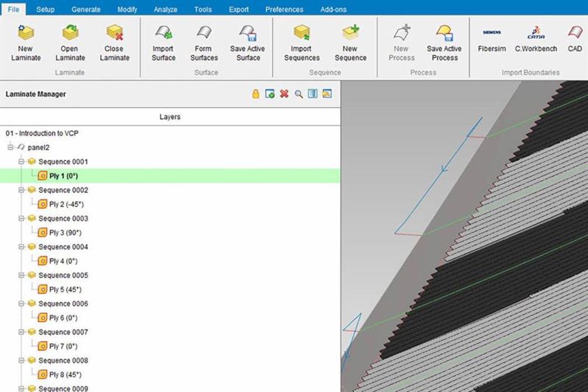This screenshot has width=588, height=392.
Task: Collapse Sequence 0005 node
Action: tap(21, 275)
